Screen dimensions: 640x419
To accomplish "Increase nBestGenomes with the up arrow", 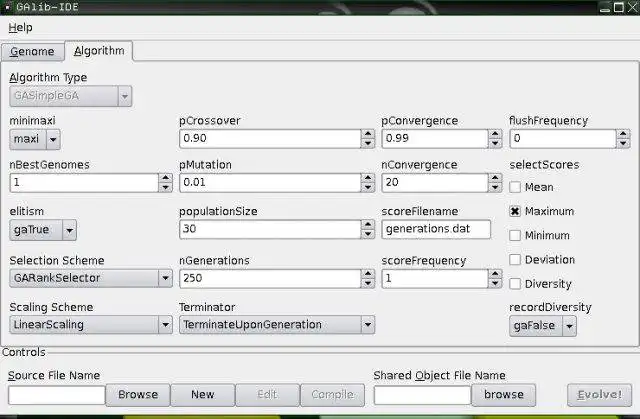I will (165, 178).
